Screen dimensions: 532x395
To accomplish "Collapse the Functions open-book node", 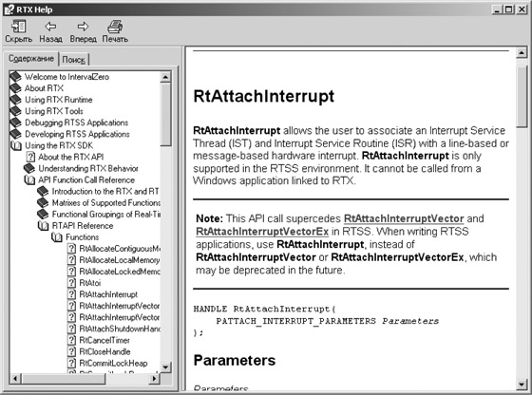I will pyautogui.click(x=57, y=237).
